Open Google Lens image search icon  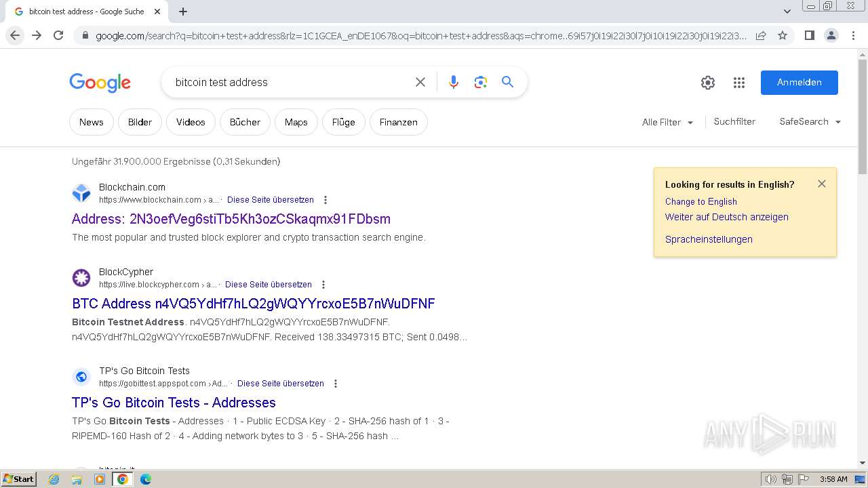[481, 82]
